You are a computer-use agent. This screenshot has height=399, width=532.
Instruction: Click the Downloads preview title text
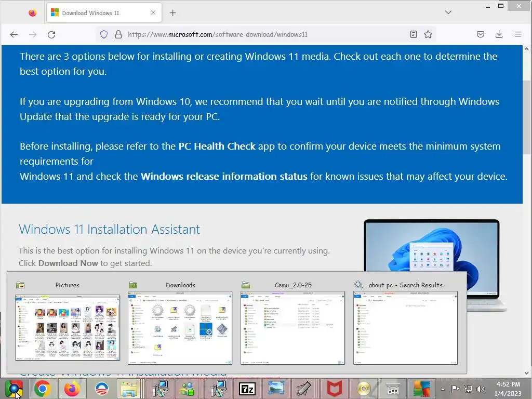pos(180,285)
